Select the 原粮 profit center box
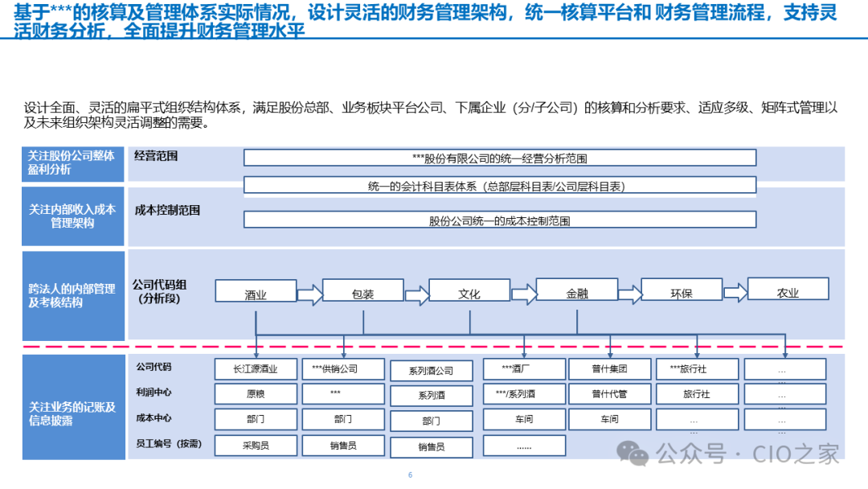This screenshot has width=868, height=489. (x=256, y=394)
